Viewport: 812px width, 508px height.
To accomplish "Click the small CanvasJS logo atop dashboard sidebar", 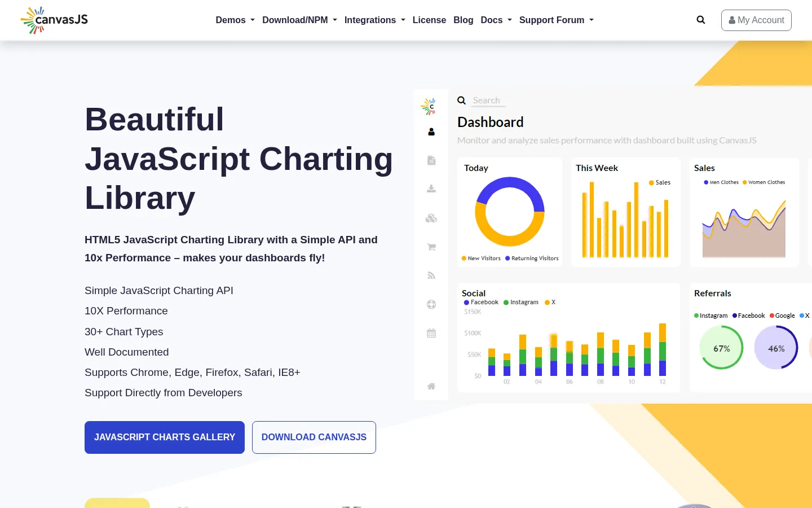I will click(429, 107).
